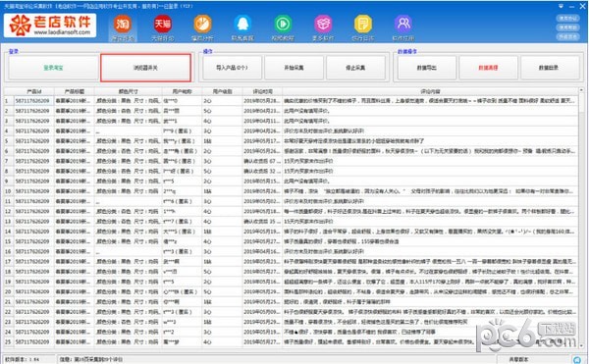The height and width of the screenshot is (364, 589).
Task: Select row number 25 header cell
Action: pyautogui.click(x=9, y=341)
